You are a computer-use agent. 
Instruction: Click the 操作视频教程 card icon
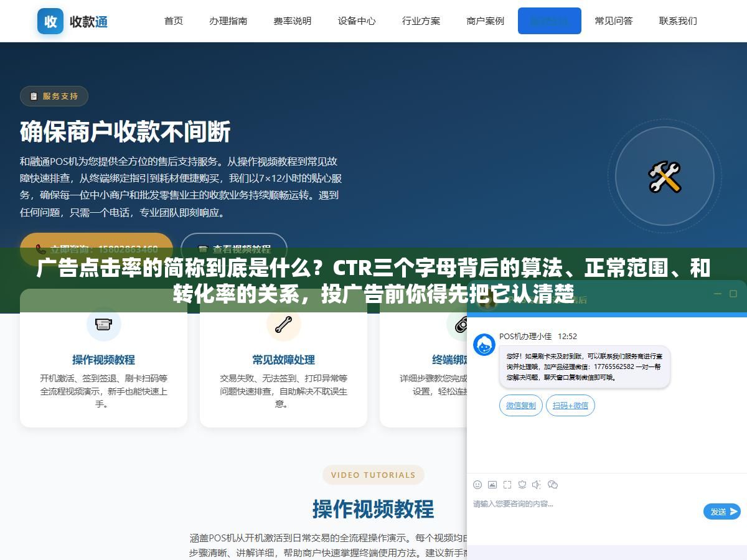[103, 324]
